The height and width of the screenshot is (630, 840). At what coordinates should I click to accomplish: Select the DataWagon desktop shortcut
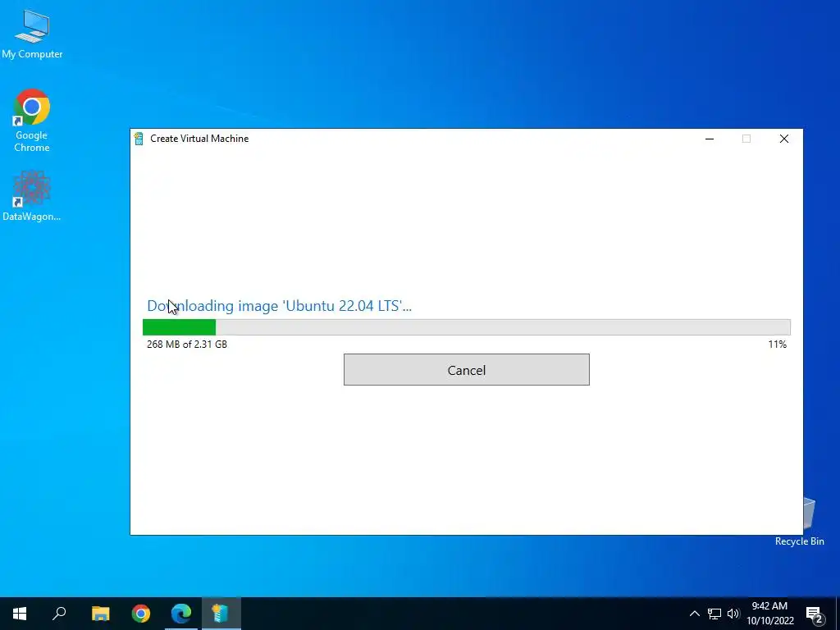(x=32, y=196)
